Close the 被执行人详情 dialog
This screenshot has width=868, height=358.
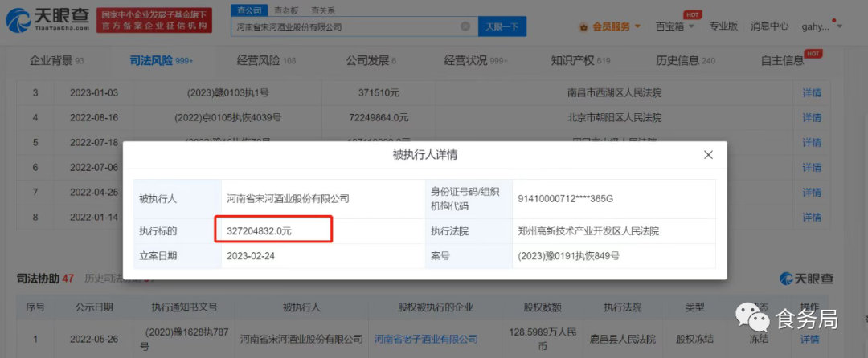coord(708,155)
